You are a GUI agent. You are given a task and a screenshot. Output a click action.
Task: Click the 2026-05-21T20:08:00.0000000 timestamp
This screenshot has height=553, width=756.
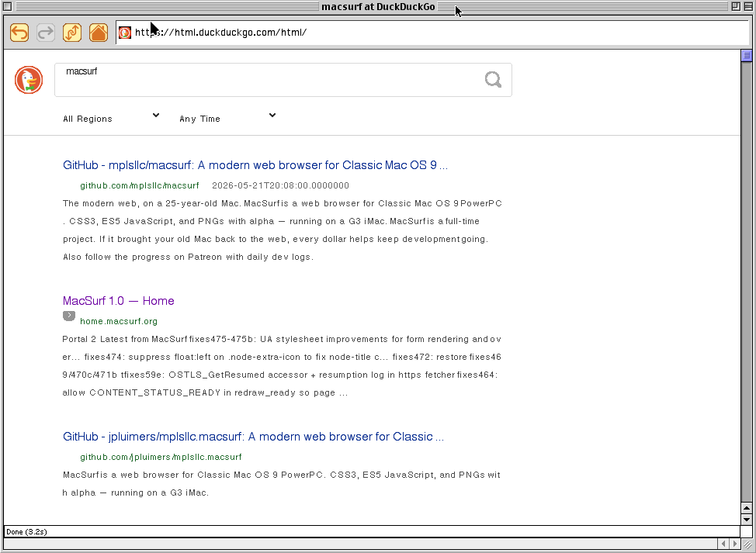tap(281, 185)
